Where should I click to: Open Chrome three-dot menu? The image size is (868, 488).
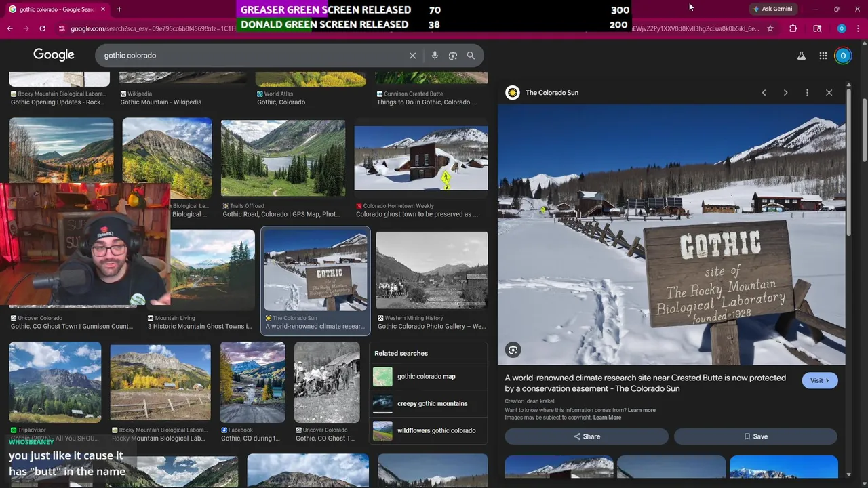pyautogui.click(x=858, y=28)
